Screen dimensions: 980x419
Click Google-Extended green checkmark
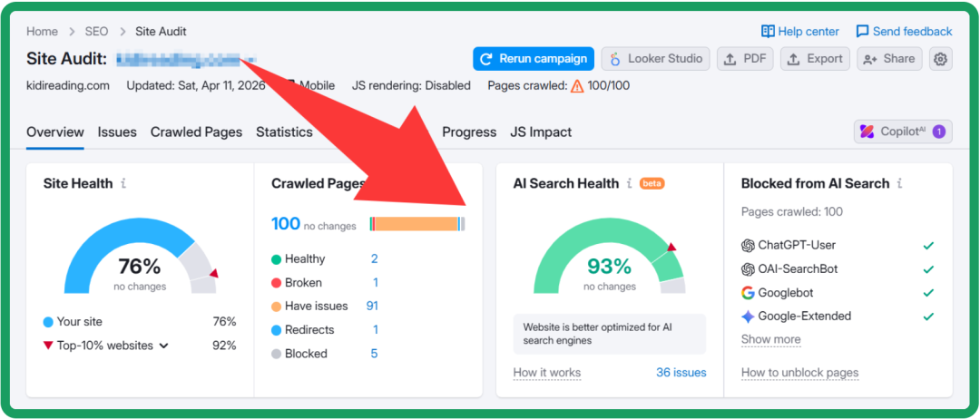pyautogui.click(x=928, y=316)
